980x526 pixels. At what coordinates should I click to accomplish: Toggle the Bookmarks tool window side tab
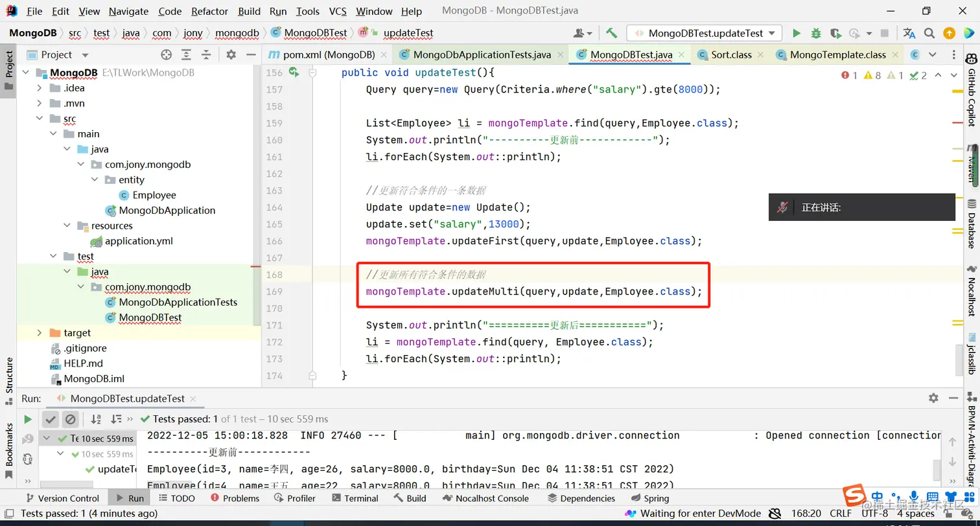pos(8,450)
